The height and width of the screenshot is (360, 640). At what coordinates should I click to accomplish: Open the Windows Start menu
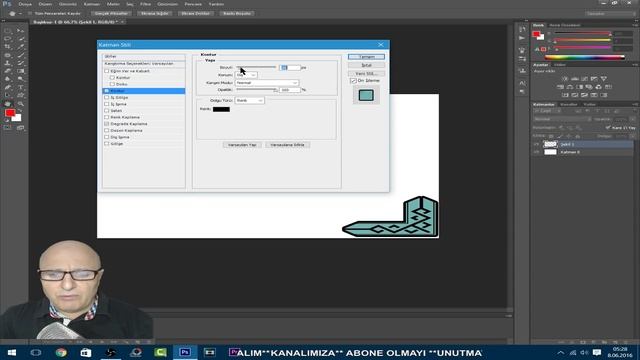pyautogui.click(x=11, y=352)
